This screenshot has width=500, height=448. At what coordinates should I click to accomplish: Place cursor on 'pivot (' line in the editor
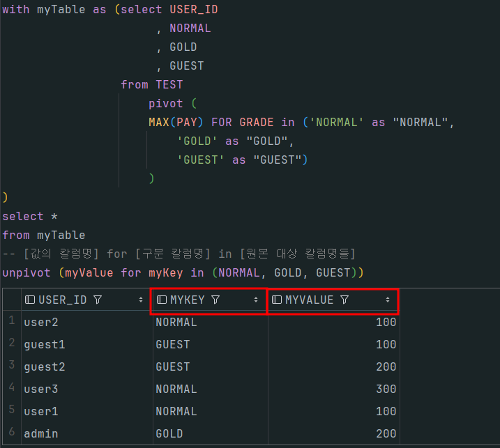(x=173, y=104)
